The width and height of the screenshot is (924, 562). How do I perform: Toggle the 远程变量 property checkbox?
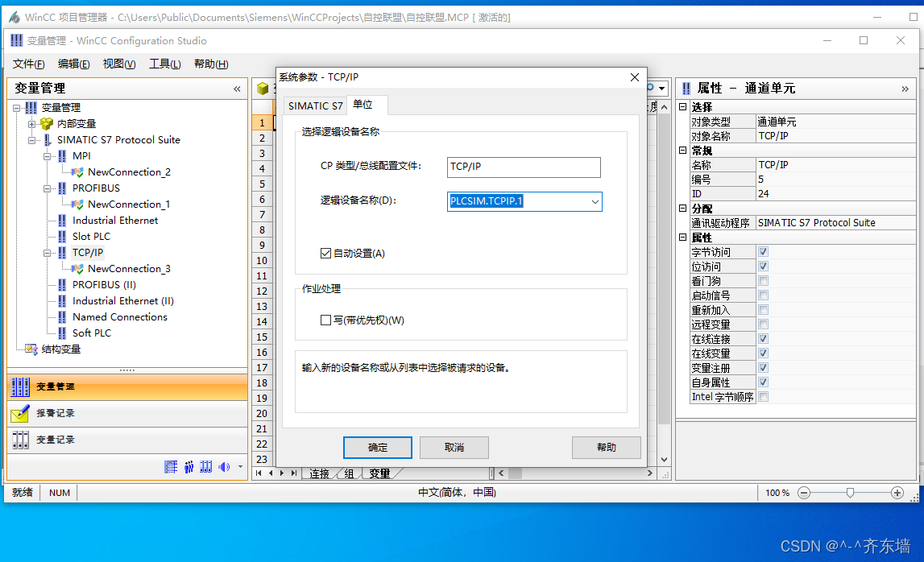(x=763, y=324)
